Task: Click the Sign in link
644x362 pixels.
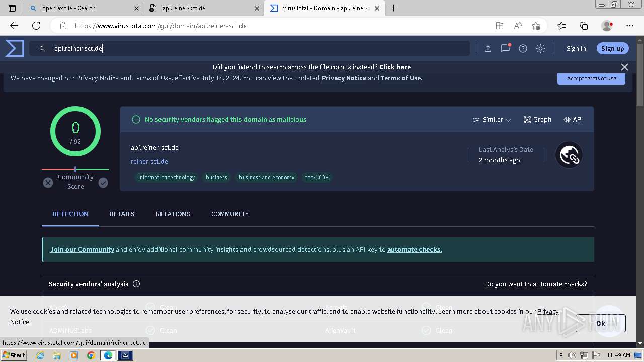Action: (576, 48)
